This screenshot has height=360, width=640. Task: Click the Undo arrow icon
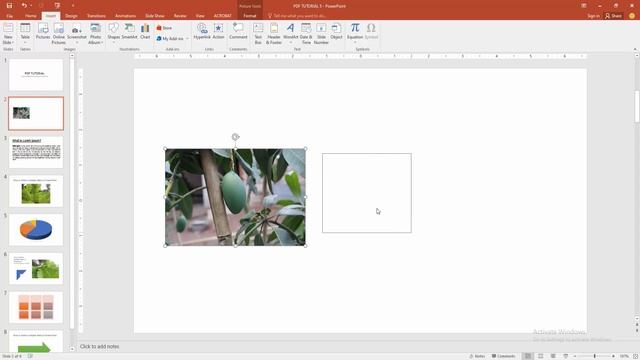(24, 6)
